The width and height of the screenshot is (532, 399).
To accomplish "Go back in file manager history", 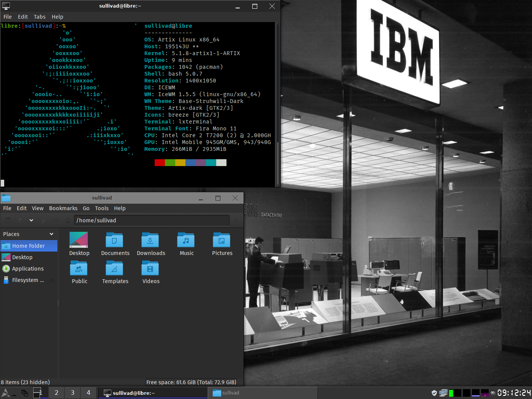I will (x=20, y=220).
